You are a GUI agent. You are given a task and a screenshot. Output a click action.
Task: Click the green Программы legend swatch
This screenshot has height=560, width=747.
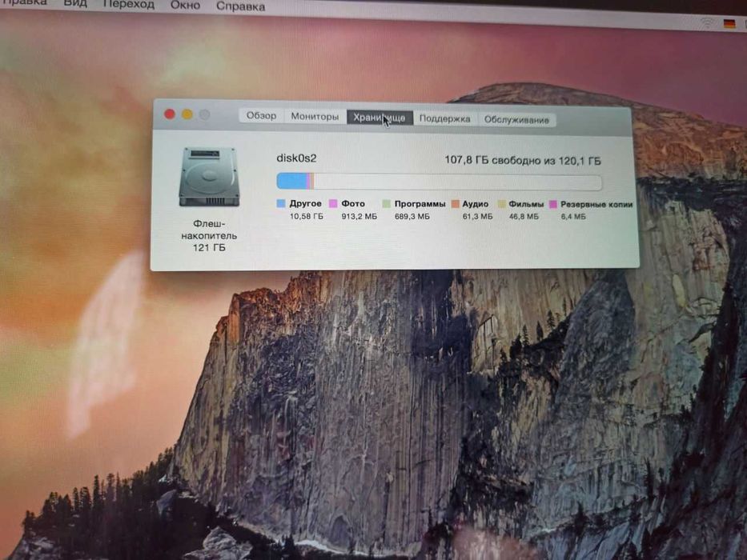point(387,204)
